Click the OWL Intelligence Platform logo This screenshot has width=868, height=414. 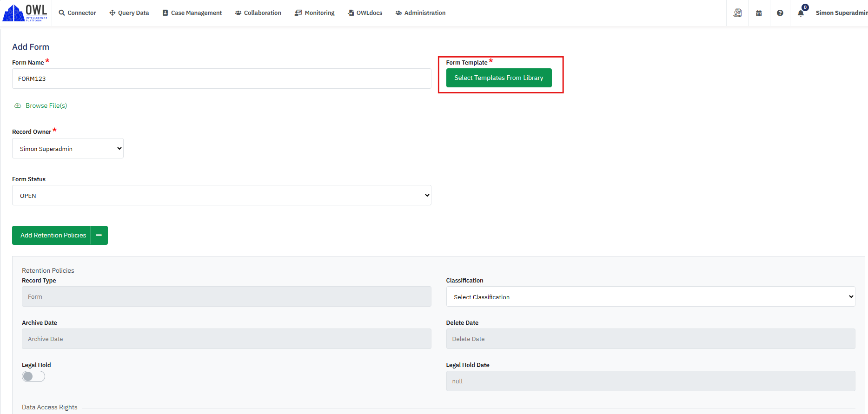coord(25,13)
